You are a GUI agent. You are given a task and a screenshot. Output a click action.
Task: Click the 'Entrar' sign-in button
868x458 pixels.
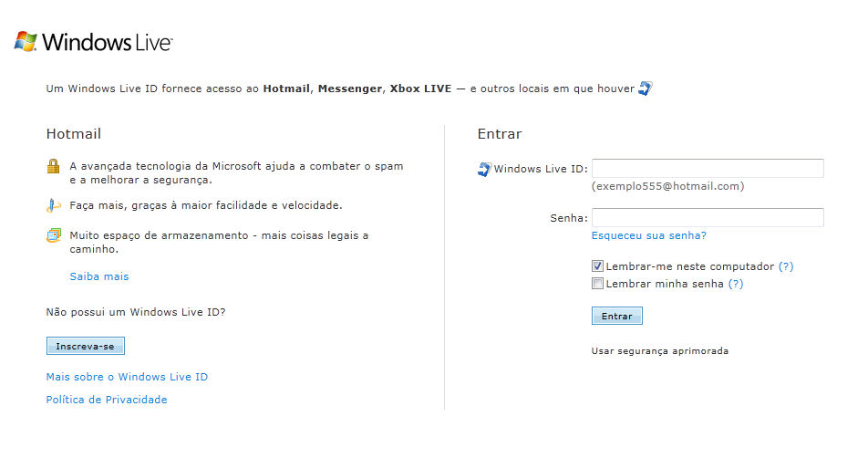[616, 316]
